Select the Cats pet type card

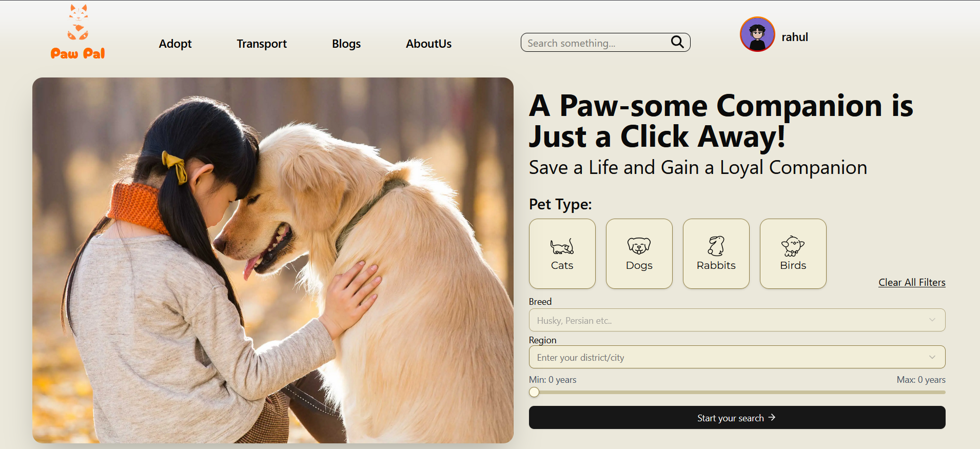pyautogui.click(x=562, y=253)
